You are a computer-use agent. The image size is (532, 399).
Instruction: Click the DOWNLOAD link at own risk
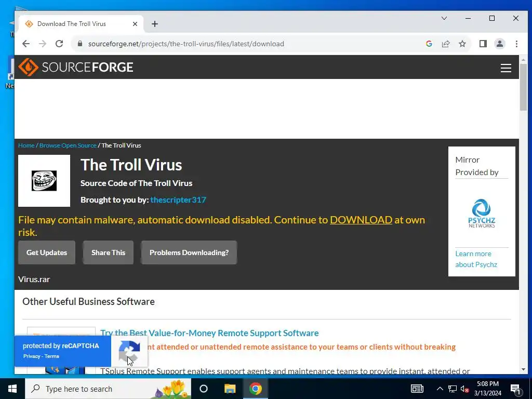pyautogui.click(x=361, y=220)
